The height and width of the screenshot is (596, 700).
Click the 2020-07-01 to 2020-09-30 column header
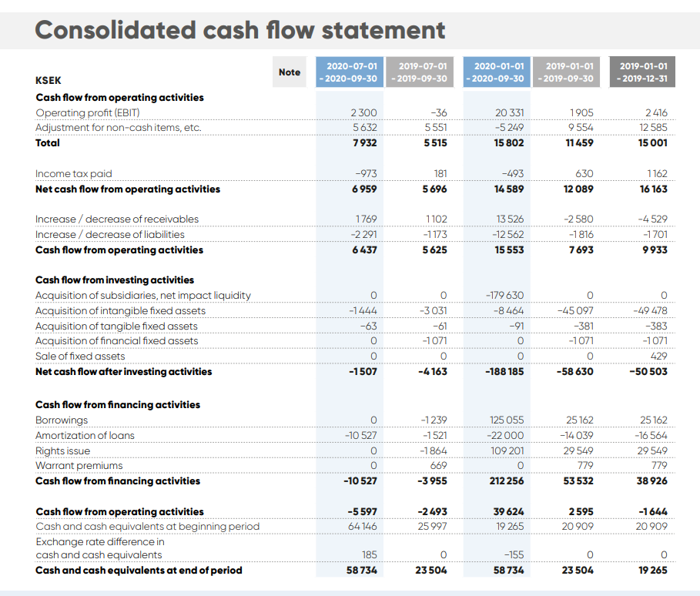(x=347, y=72)
